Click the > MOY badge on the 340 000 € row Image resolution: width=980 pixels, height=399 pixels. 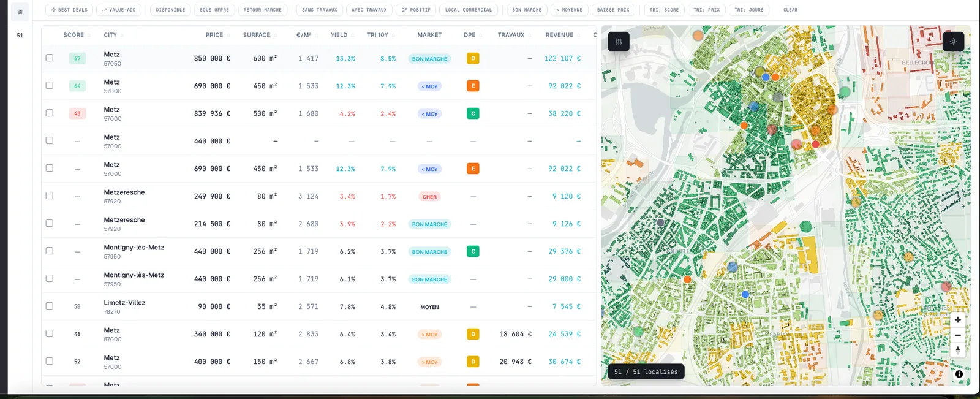pos(429,335)
